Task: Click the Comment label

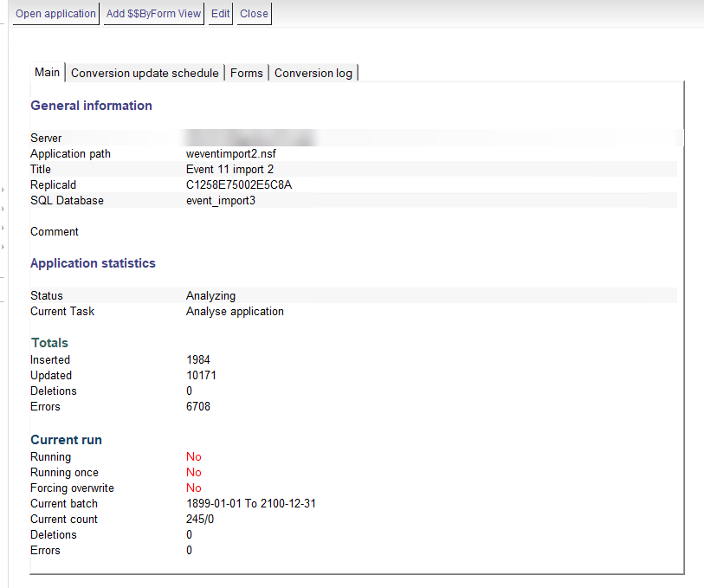Action: [55, 231]
